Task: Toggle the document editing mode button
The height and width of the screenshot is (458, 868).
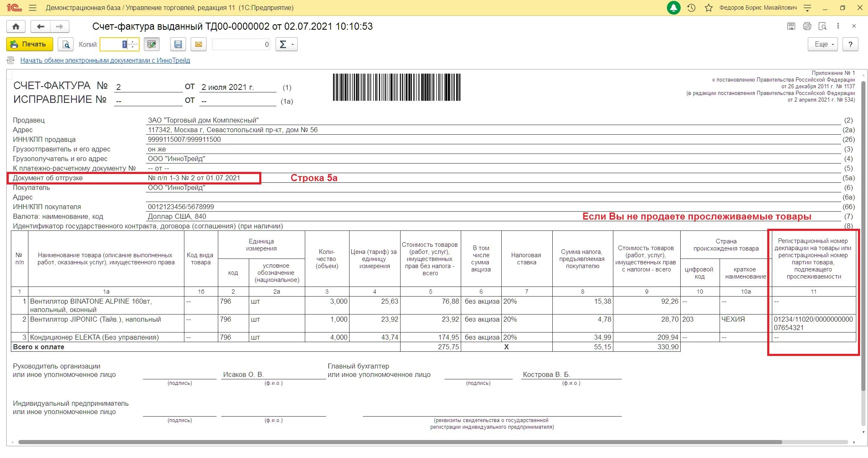Action: coord(152,44)
